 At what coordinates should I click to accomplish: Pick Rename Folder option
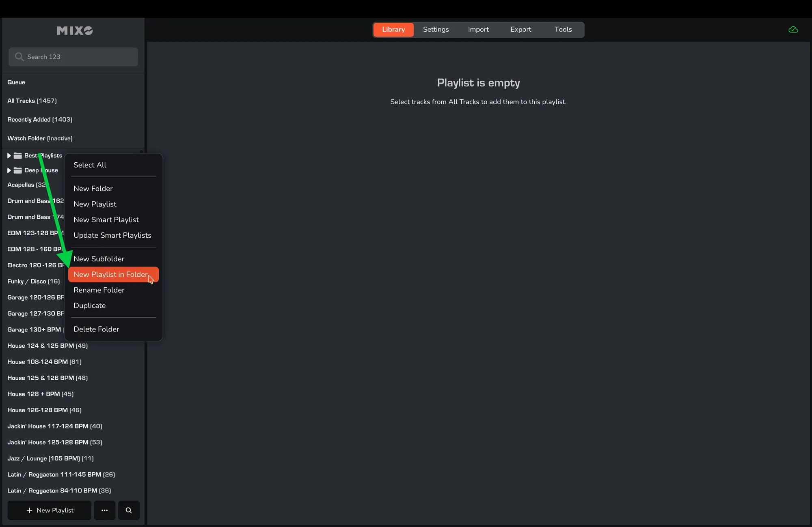(x=99, y=290)
